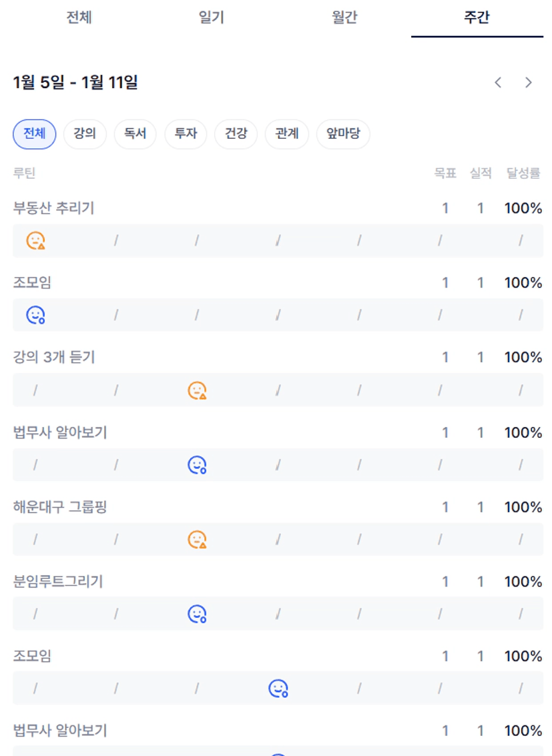Go to previous week with left chevron

tap(498, 83)
